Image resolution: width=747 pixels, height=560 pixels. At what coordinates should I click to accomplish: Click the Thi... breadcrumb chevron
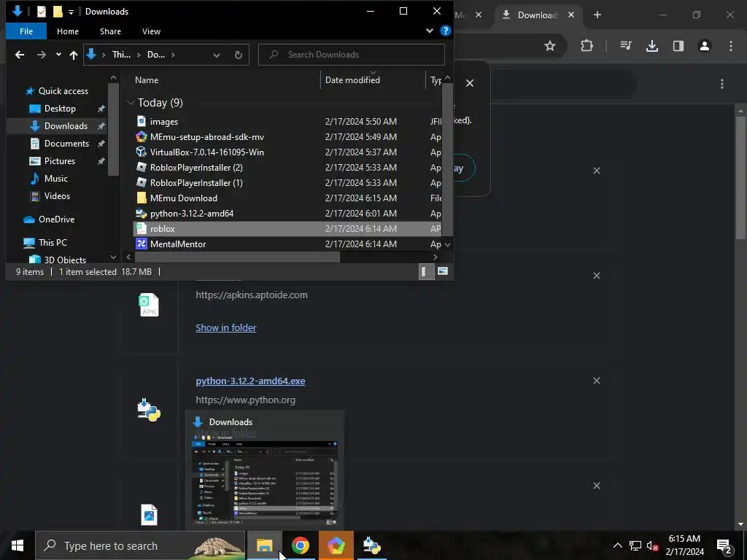pos(139,55)
